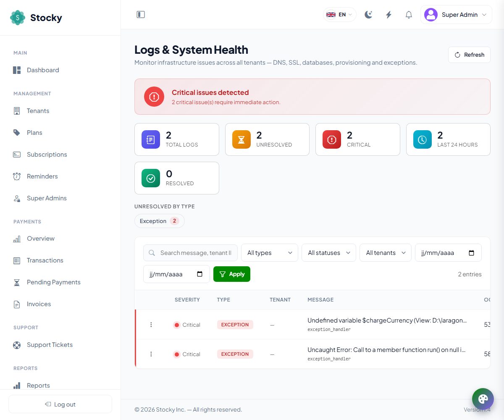
Task: Click the second date filter field
Action: click(176, 274)
